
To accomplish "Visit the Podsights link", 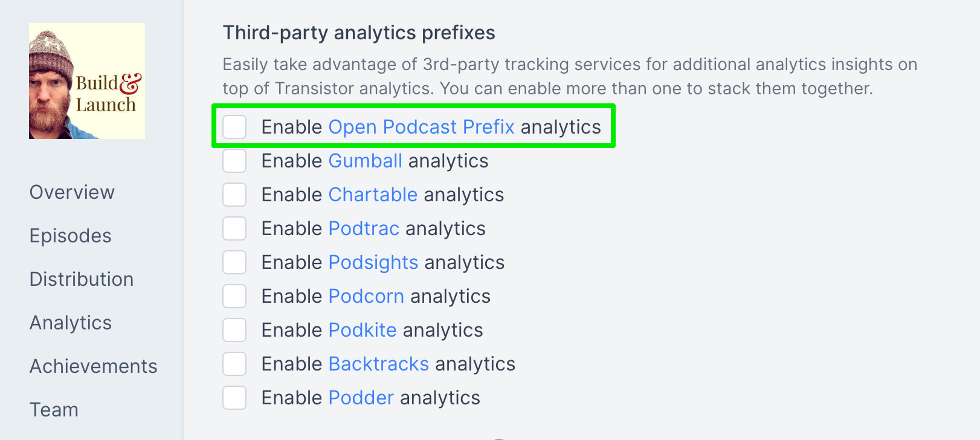I will tap(373, 262).
